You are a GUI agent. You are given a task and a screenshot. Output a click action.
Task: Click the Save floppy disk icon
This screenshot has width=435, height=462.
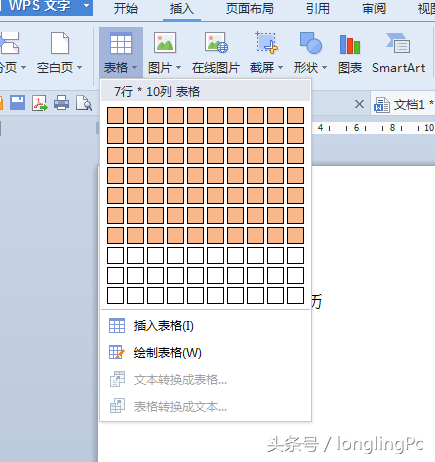[17, 103]
